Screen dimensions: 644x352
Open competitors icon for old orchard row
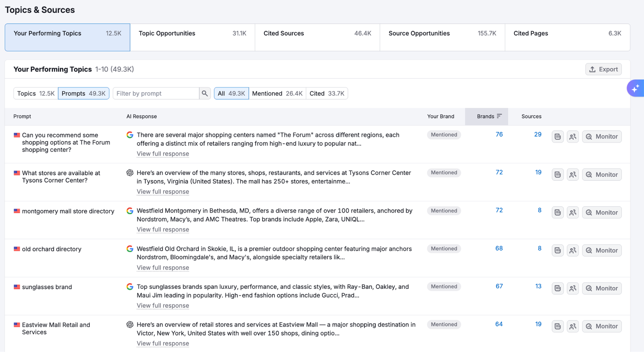pos(573,250)
